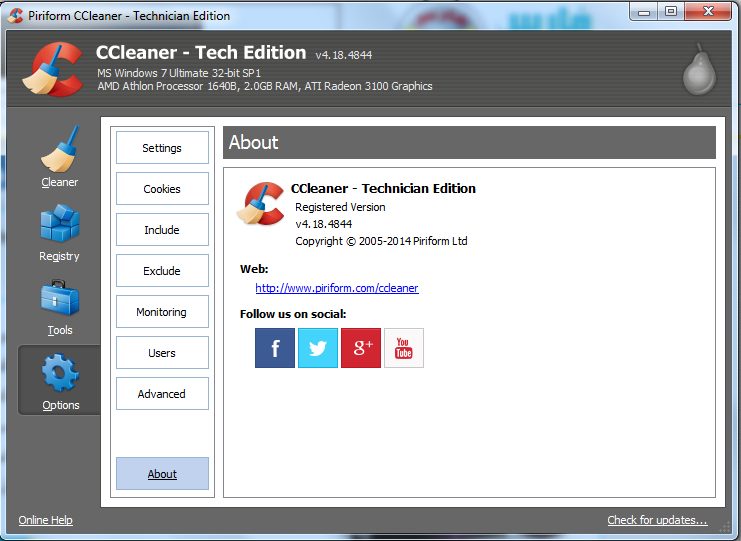Click the Copyright 2005-2014 Piriform Ltd text
This screenshot has width=741, height=541.
click(x=381, y=241)
